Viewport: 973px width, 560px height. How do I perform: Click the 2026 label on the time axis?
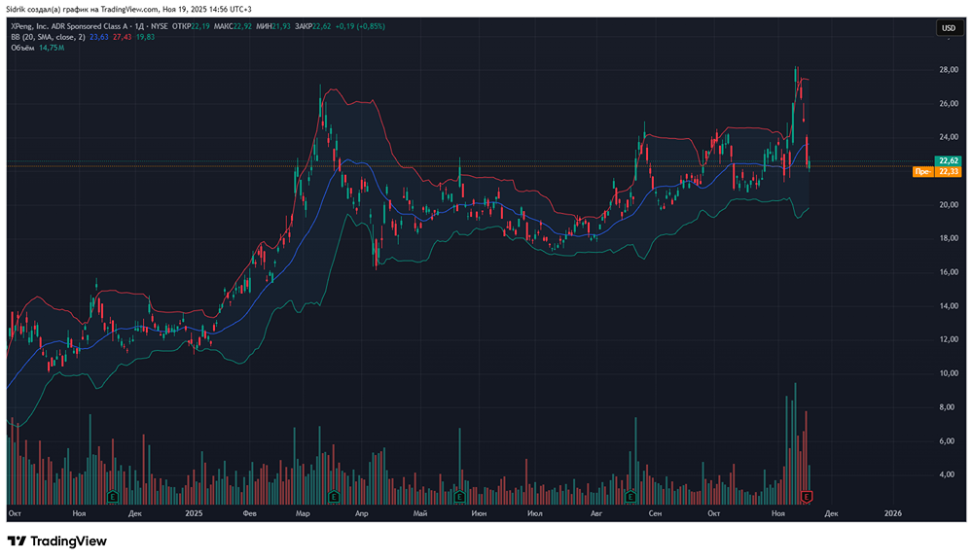[892, 511]
